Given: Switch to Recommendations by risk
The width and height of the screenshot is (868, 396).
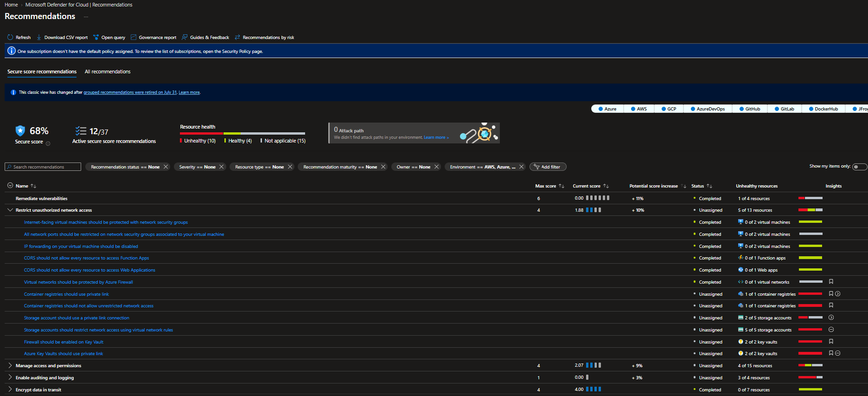Looking at the screenshot, I should click(264, 37).
